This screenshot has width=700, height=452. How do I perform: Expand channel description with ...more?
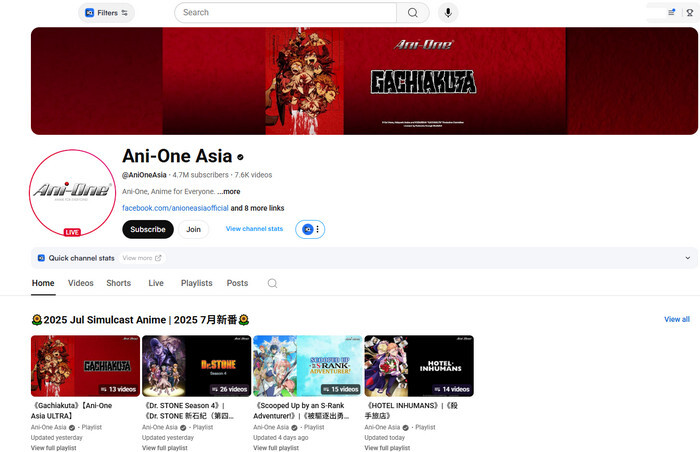click(x=229, y=191)
